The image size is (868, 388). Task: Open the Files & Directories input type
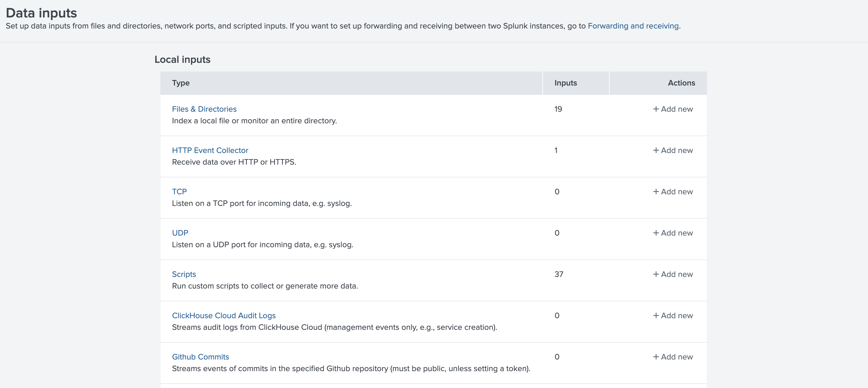pyautogui.click(x=204, y=109)
